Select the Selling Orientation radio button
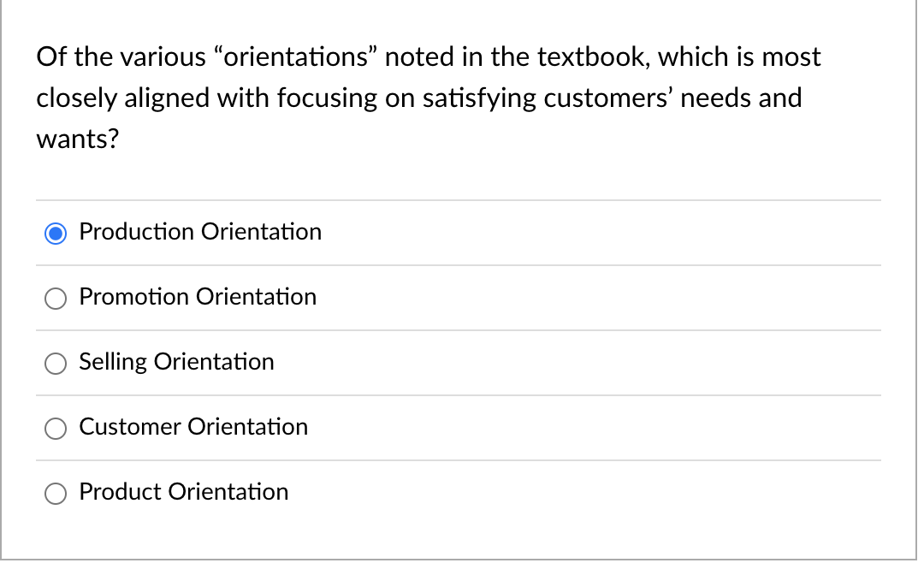The height and width of the screenshot is (563, 924). coord(55,363)
